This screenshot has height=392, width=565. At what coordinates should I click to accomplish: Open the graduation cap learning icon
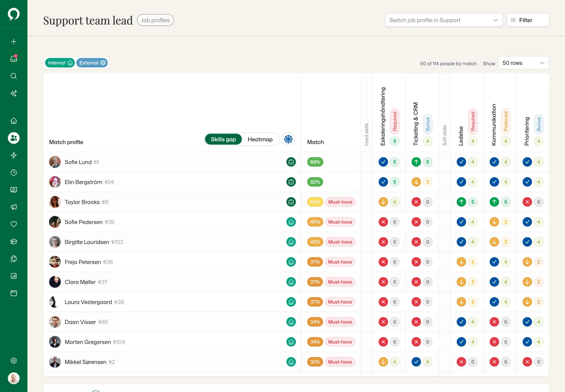[14, 241]
